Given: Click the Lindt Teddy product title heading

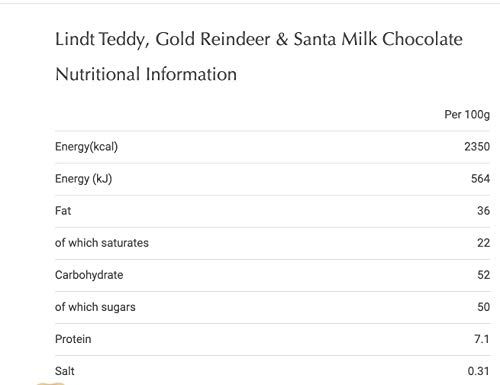Looking at the screenshot, I should click(x=259, y=39).
